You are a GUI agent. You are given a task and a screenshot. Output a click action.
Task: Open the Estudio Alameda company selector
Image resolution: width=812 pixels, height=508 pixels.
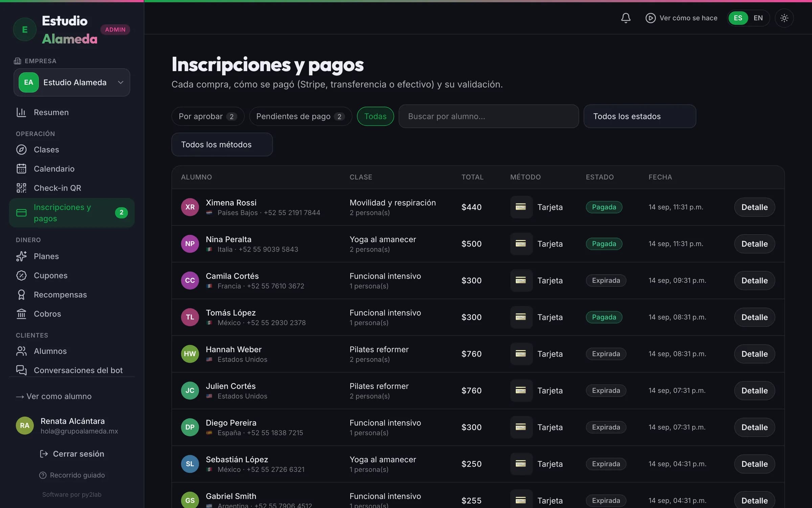[x=72, y=83]
